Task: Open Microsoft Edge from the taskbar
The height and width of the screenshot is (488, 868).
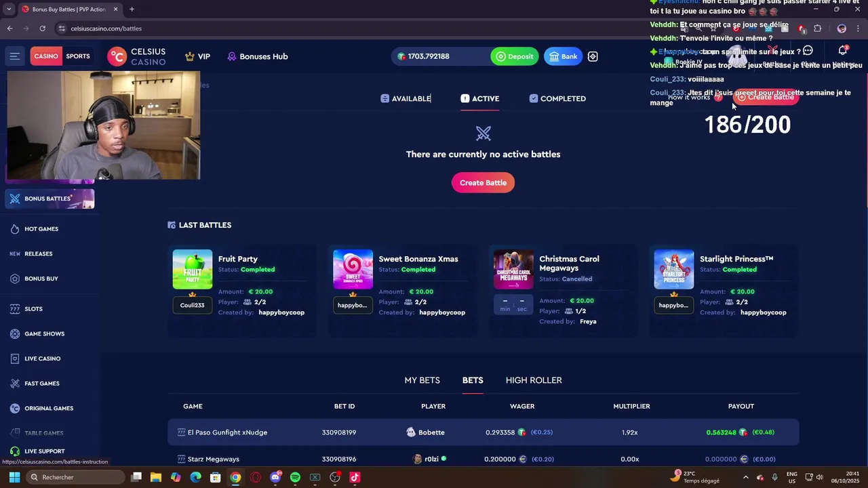Action: (195, 477)
